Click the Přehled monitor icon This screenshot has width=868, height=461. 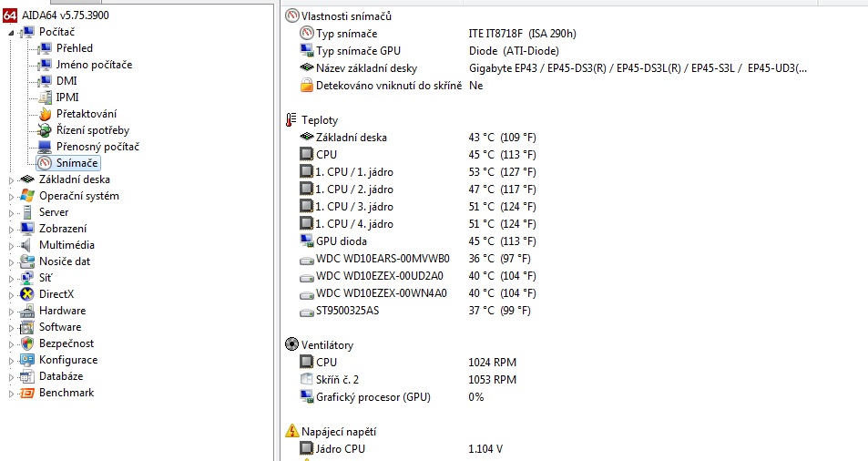[45, 48]
